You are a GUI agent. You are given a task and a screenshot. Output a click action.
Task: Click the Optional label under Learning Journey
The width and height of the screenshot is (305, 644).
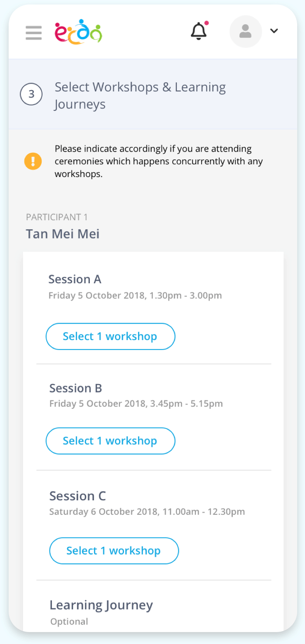point(69,621)
